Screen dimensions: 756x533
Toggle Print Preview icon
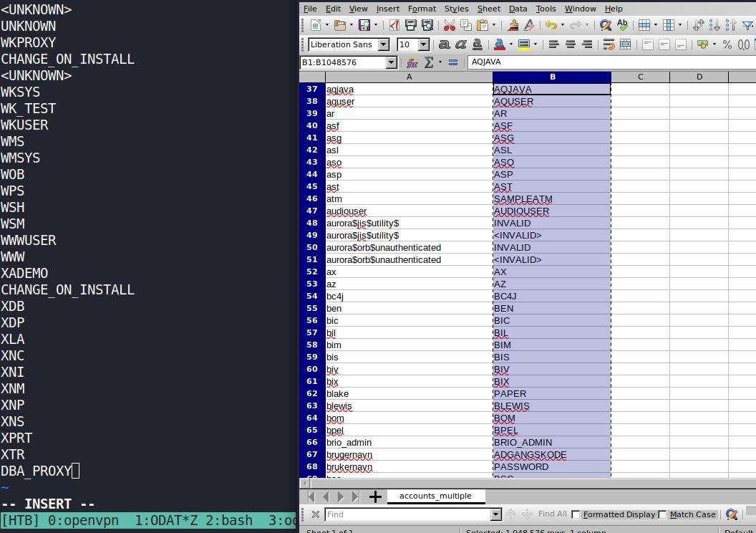(x=427, y=25)
